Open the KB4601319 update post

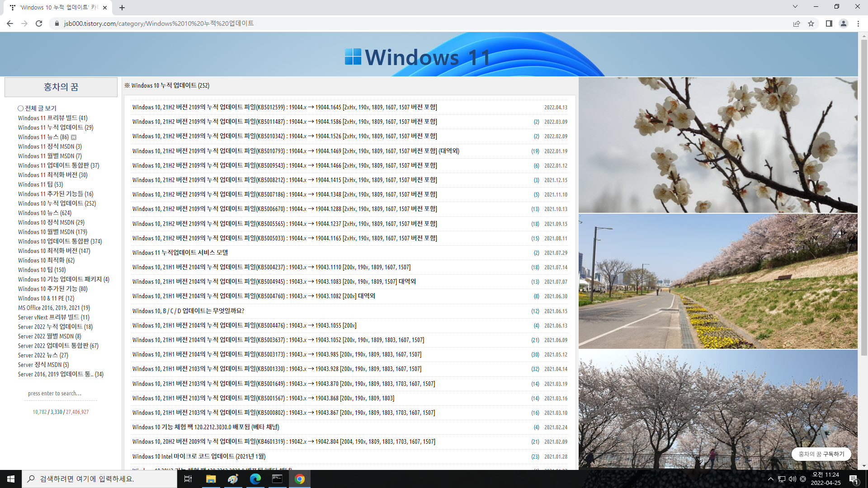click(284, 442)
